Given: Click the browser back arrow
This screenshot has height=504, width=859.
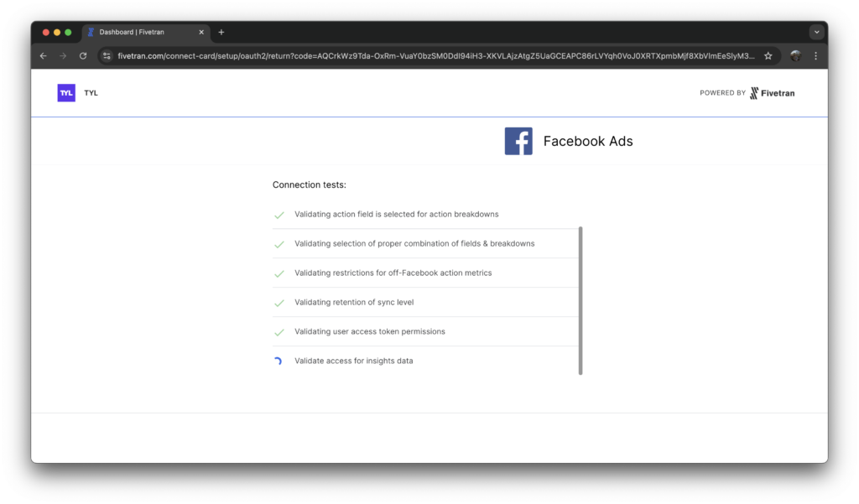Looking at the screenshot, I should click(x=44, y=56).
